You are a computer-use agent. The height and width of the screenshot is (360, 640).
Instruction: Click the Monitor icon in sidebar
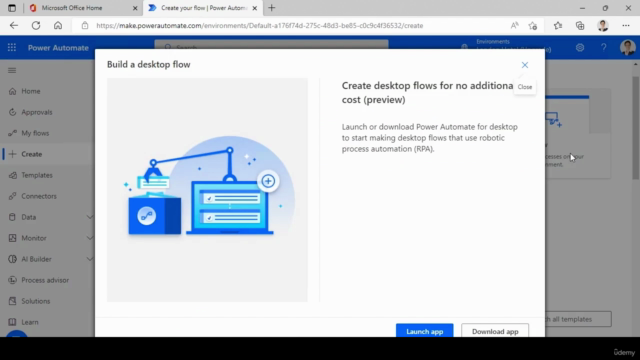point(12,238)
